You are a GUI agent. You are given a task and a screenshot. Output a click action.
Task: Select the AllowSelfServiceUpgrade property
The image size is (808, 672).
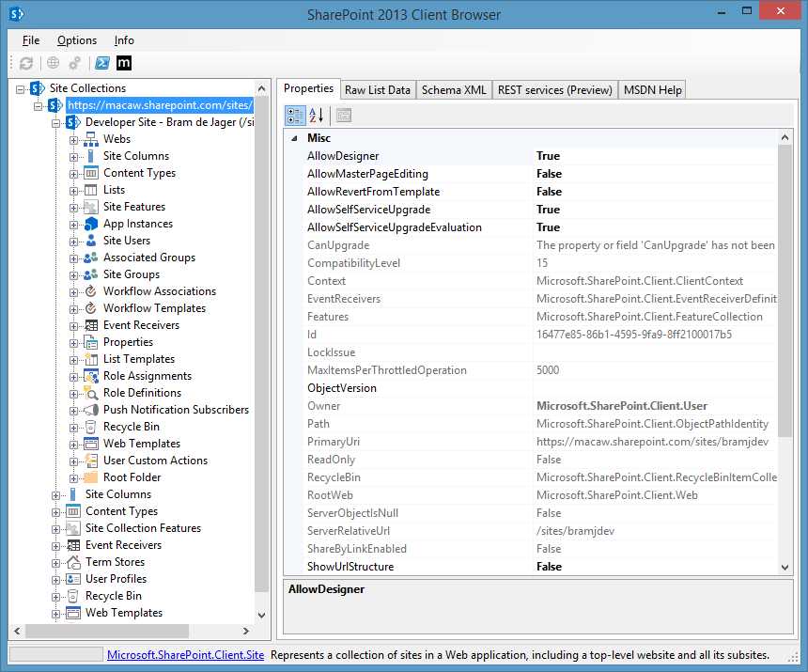pos(368,210)
